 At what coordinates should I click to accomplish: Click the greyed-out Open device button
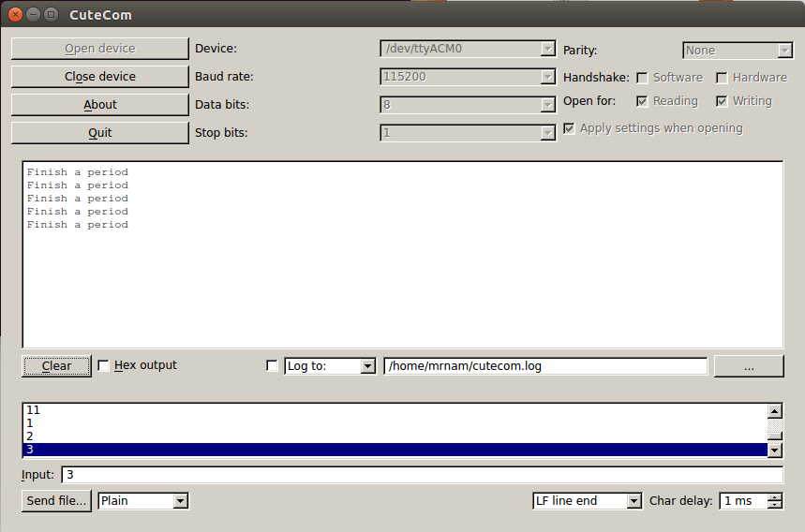(100, 48)
